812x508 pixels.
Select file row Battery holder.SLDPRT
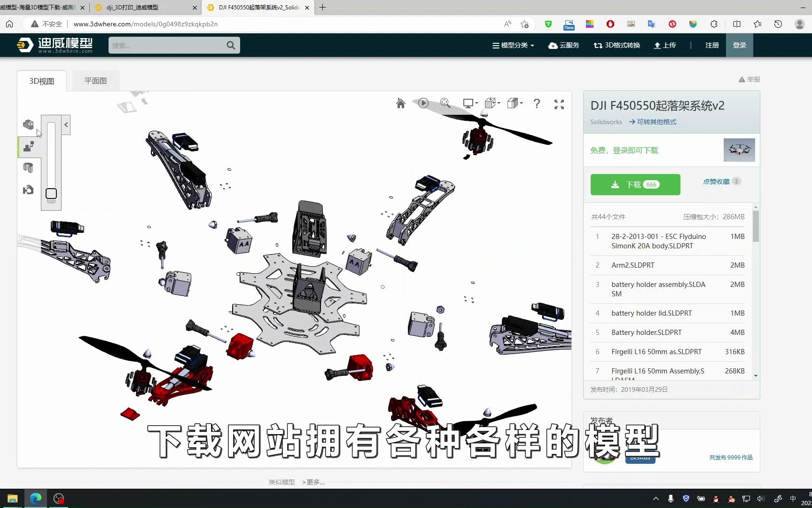pyautogui.click(x=668, y=333)
